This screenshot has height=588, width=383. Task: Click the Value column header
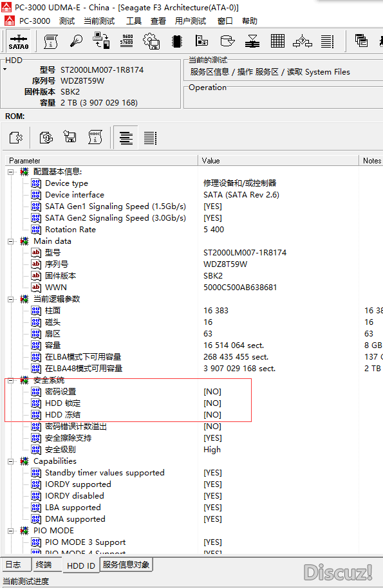click(278, 160)
